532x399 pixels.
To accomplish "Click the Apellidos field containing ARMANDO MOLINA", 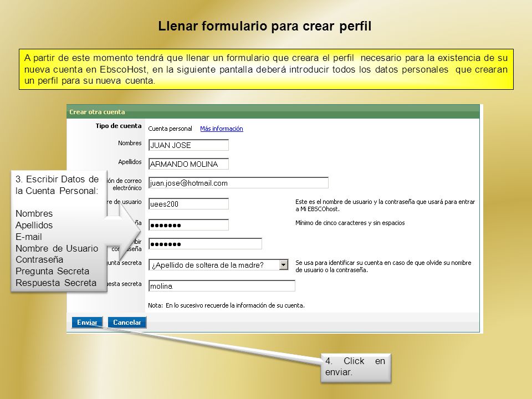I will pos(188,164).
